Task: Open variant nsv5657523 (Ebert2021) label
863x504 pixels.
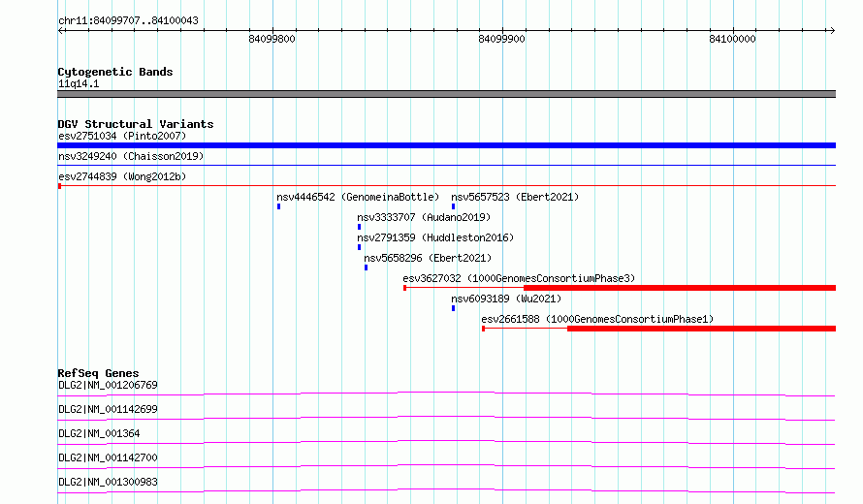Action: pos(515,197)
